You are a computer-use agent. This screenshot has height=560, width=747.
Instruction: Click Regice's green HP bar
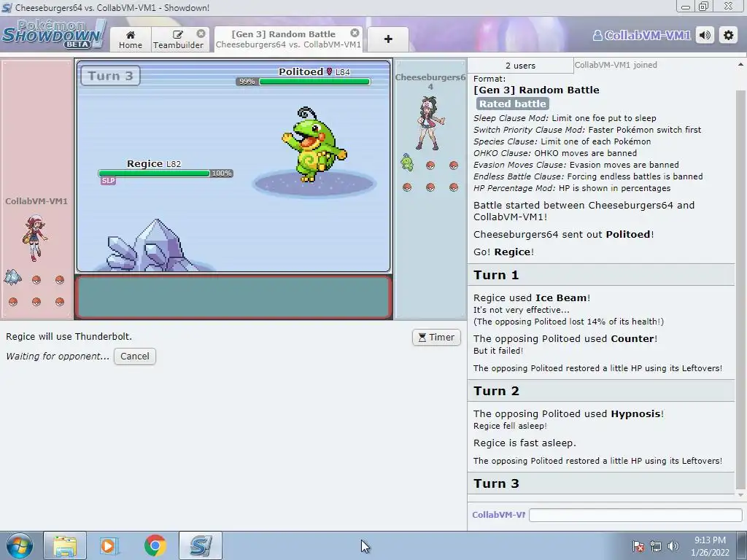154,174
